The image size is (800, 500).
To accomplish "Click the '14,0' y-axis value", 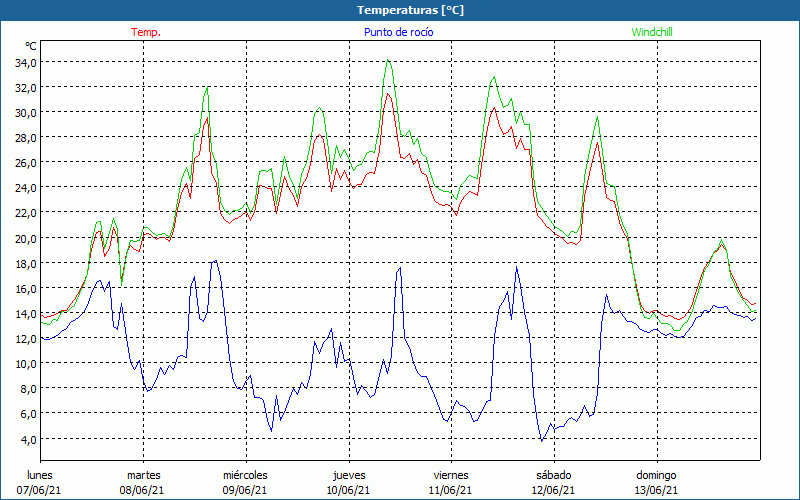I will pyautogui.click(x=26, y=313).
